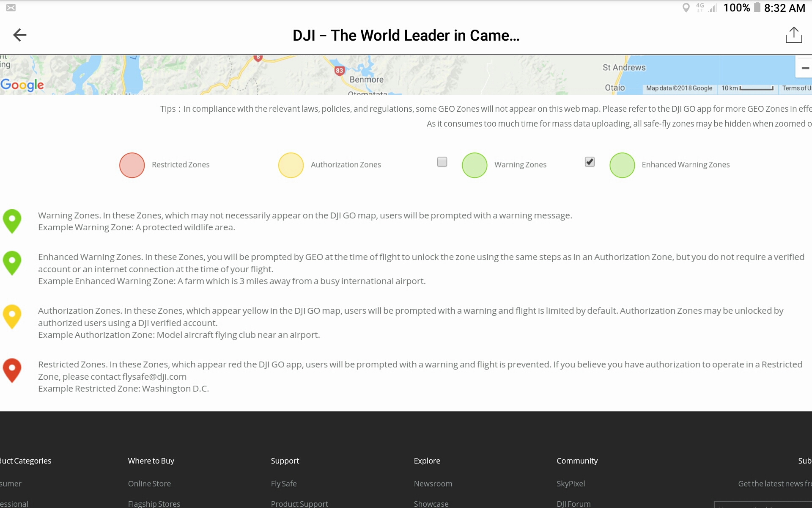Open the Flagship Stores link

click(154, 504)
